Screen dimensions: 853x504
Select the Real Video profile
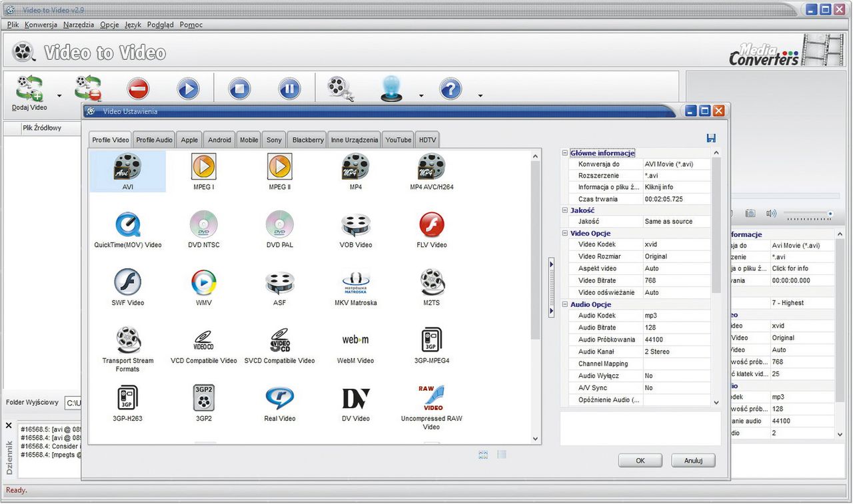280,403
